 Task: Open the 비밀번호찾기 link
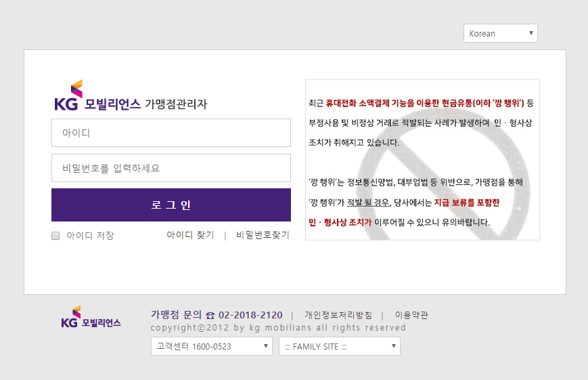263,235
